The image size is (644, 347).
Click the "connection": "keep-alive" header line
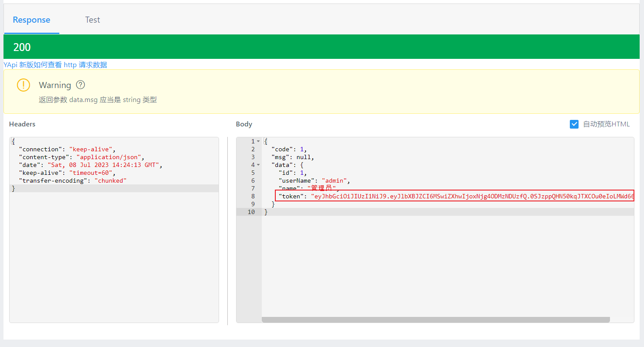coord(68,149)
